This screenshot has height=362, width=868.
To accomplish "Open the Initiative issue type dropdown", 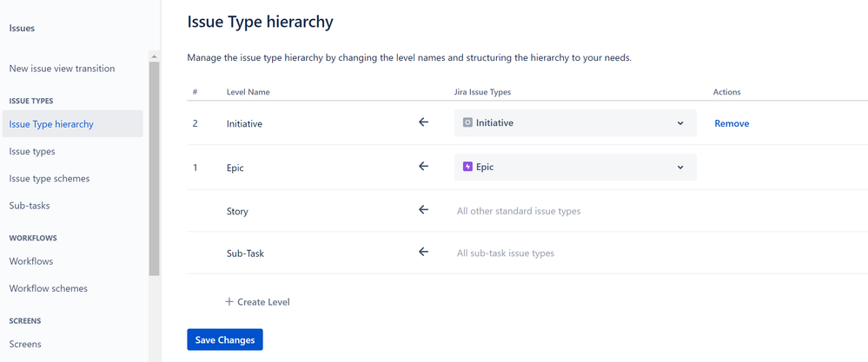I will (x=575, y=122).
